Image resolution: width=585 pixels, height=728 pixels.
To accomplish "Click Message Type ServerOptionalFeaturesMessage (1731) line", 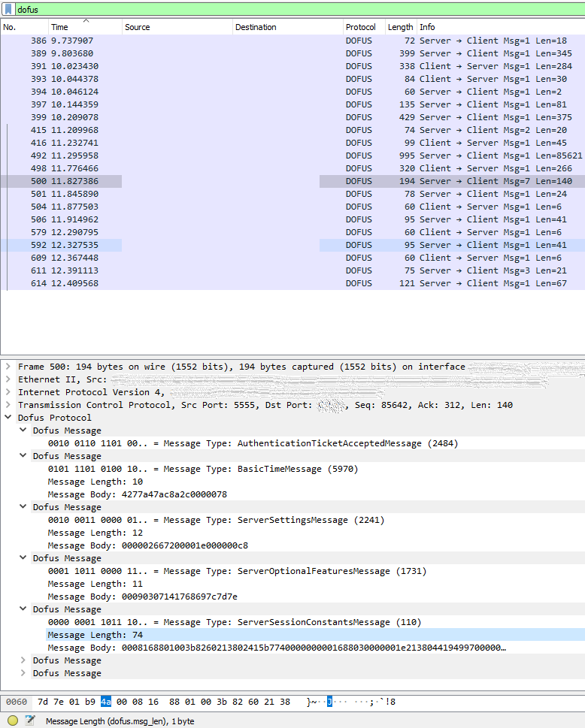I will (x=237, y=571).
